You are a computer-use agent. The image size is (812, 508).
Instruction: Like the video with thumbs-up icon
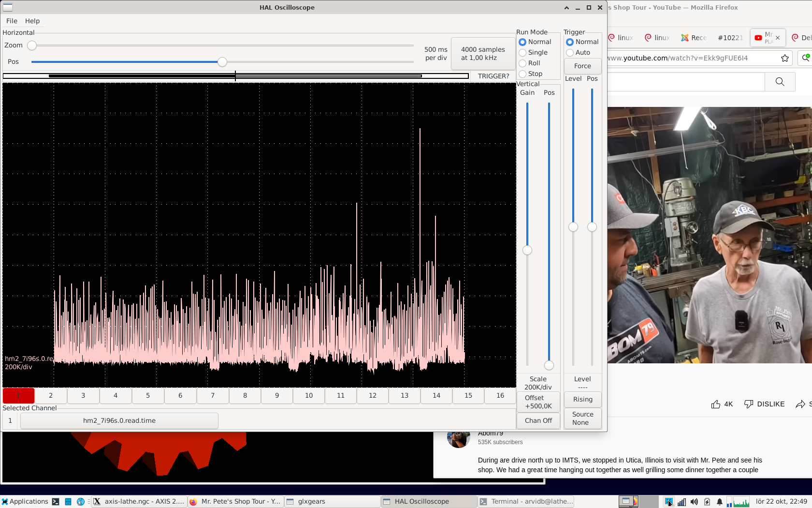[x=716, y=404]
